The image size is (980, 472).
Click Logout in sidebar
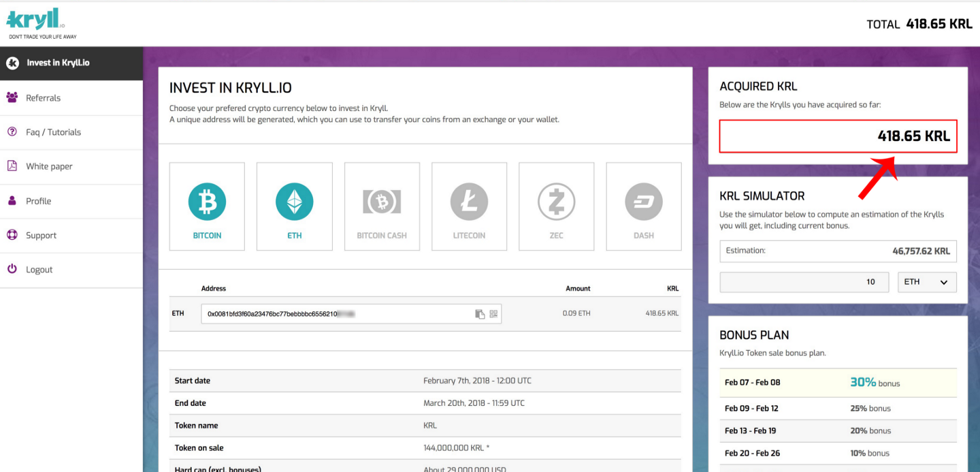coord(71,270)
